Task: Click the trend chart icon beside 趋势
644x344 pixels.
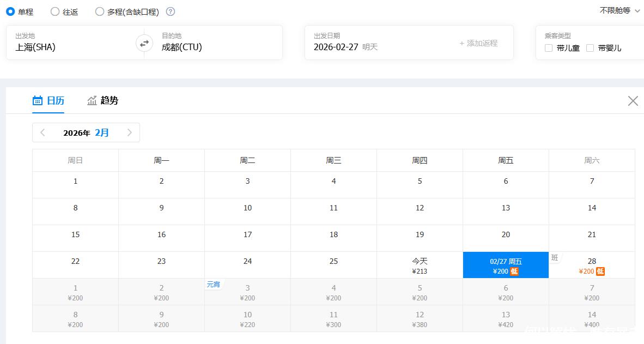Action: (x=92, y=100)
